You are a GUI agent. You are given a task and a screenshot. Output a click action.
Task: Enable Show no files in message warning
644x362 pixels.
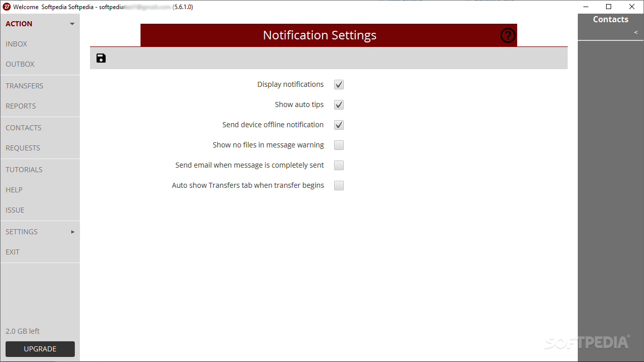coord(339,145)
